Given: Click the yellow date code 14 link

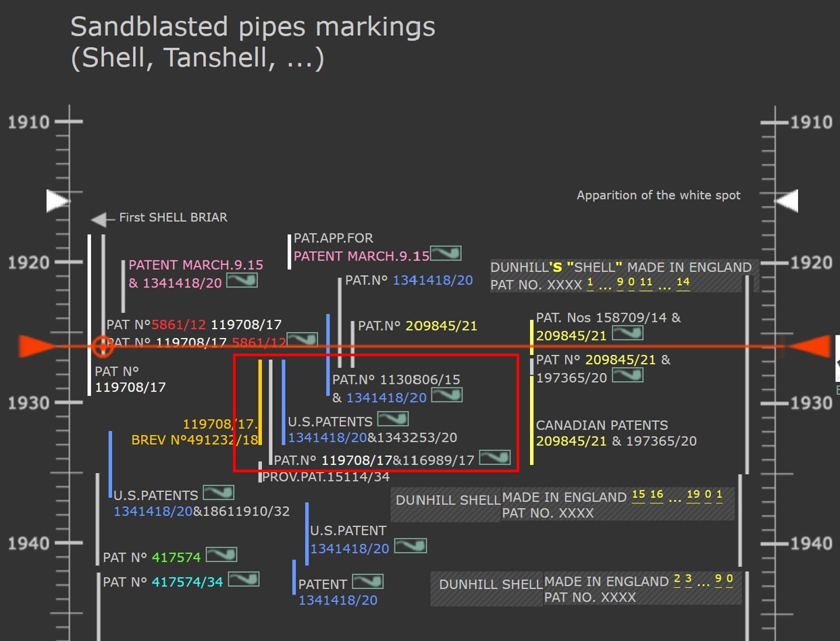Looking at the screenshot, I should (x=683, y=283).
